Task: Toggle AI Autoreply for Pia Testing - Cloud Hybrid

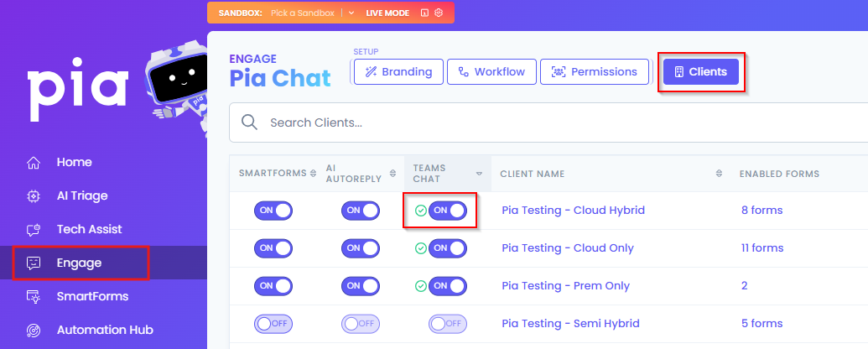Action: (361, 211)
